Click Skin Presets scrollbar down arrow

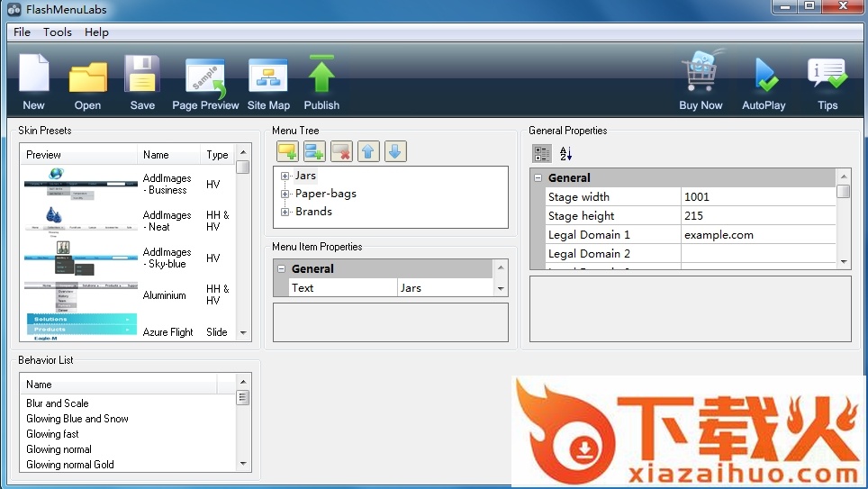(x=243, y=333)
